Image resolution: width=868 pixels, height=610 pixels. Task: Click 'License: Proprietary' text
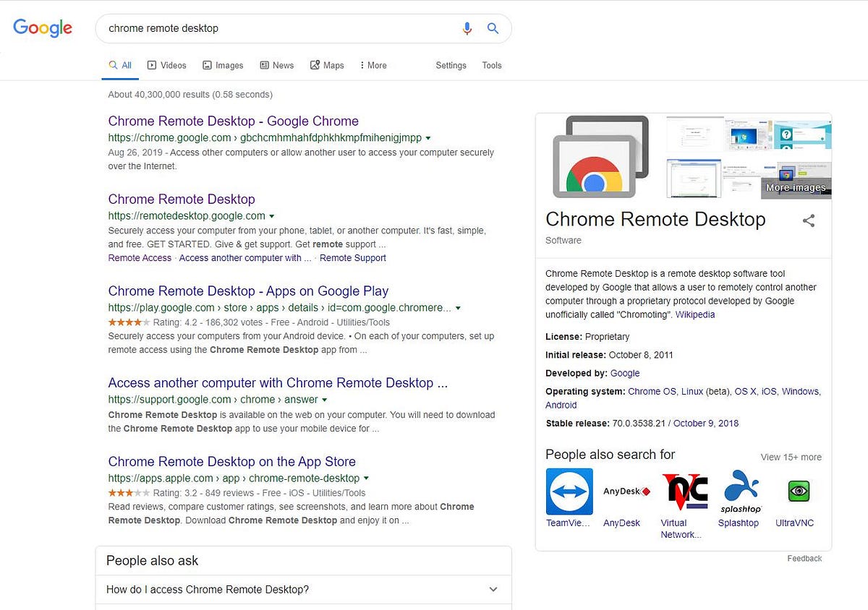tap(587, 336)
